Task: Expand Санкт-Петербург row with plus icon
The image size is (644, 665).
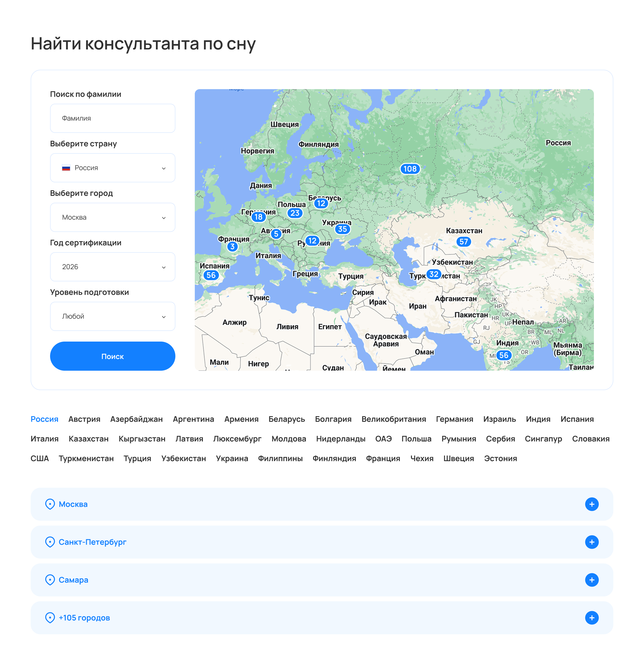Action: (x=591, y=542)
